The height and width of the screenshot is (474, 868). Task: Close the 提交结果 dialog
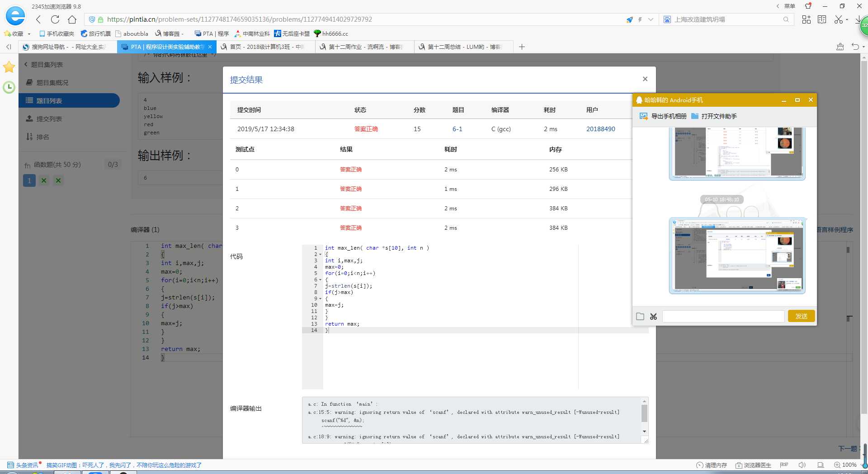(645, 79)
